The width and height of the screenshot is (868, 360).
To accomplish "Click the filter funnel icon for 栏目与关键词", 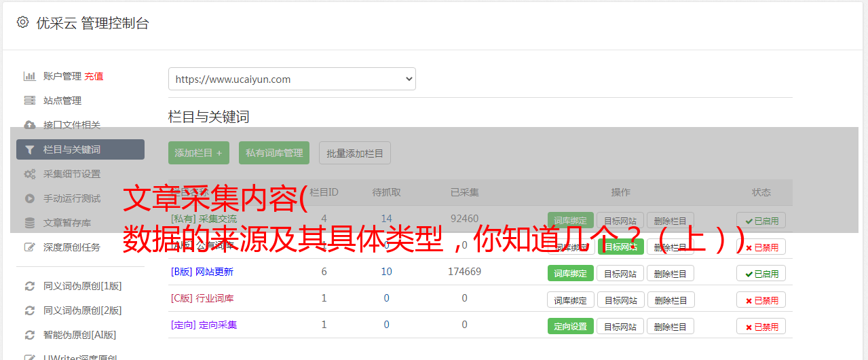I will point(29,149).
